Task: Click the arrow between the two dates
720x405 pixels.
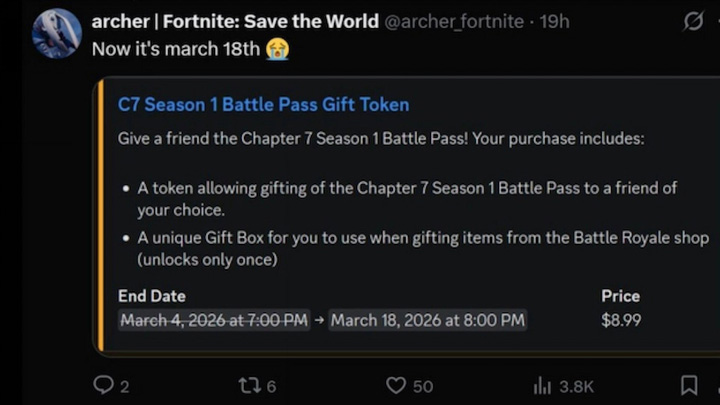Action: click(x=319, y=320)
